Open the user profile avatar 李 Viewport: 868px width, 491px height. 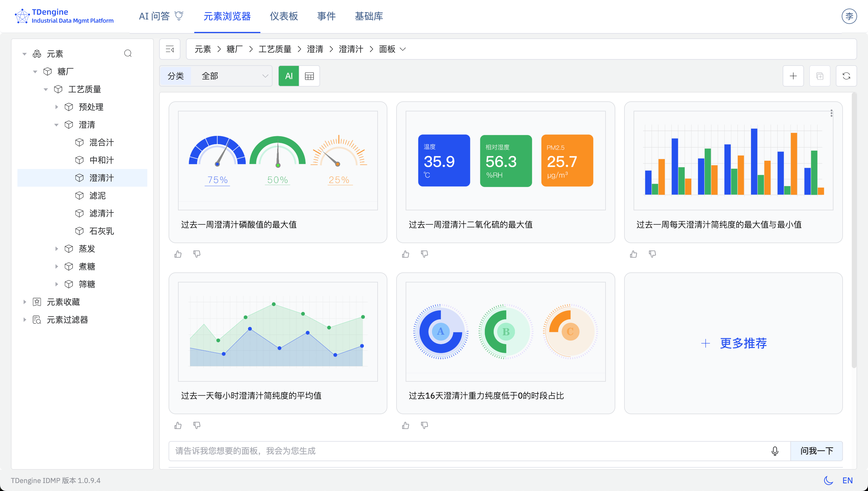pos(849,16)
